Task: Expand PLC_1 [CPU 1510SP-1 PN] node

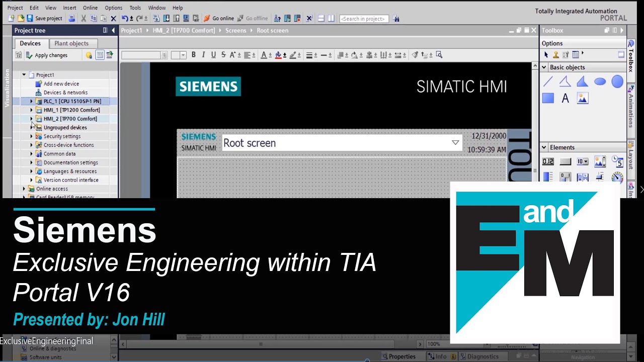Action: point(31,102)
